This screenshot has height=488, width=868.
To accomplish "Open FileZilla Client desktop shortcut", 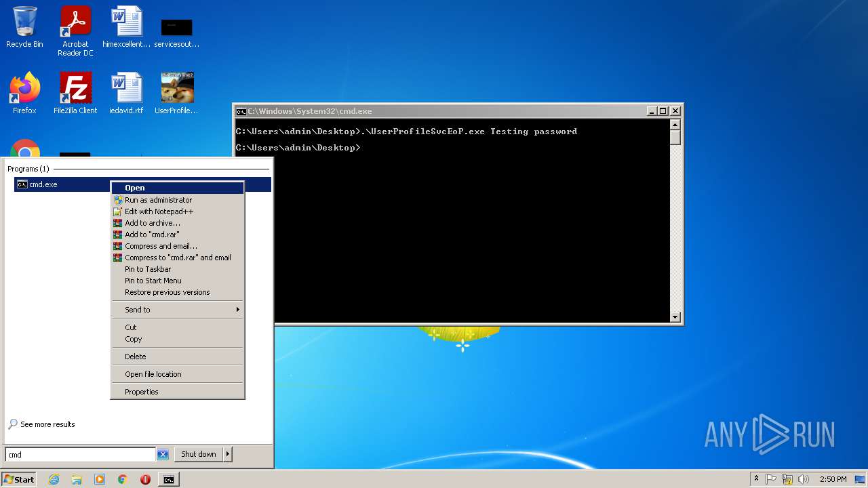I will tap(75, 94).
